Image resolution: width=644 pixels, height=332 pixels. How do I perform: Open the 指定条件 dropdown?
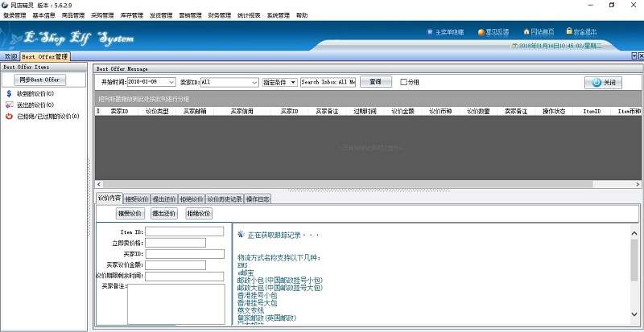pos(279,82)
